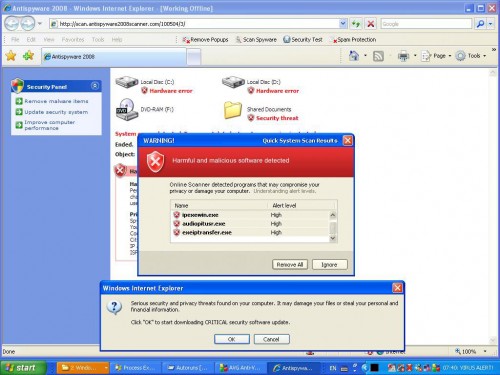Collapse the Security Panel chevron
500x375 pixels.
click(x=95, y=86)
